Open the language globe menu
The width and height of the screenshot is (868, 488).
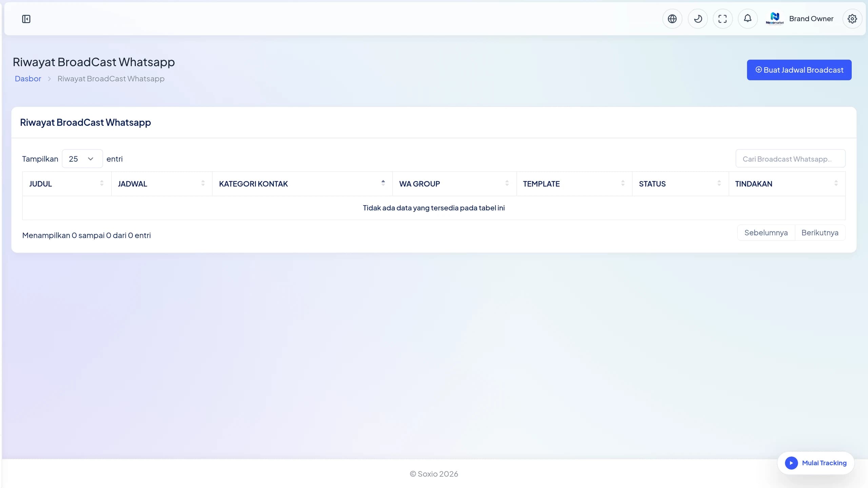[672, 19]
